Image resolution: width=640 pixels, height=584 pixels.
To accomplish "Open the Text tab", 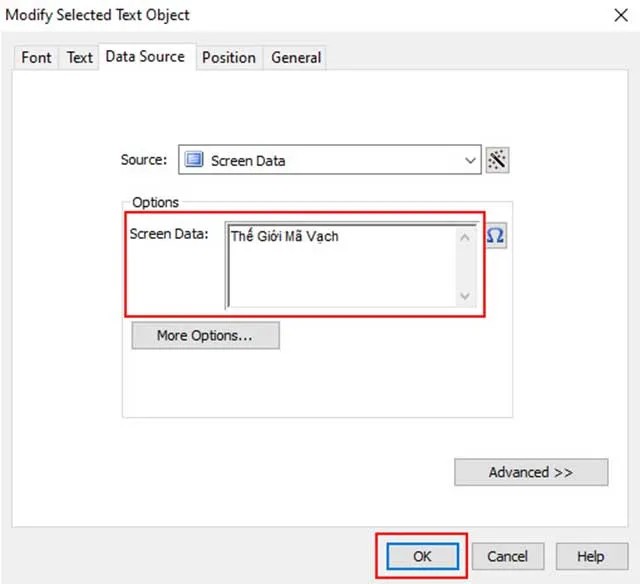I will (80, 57).
